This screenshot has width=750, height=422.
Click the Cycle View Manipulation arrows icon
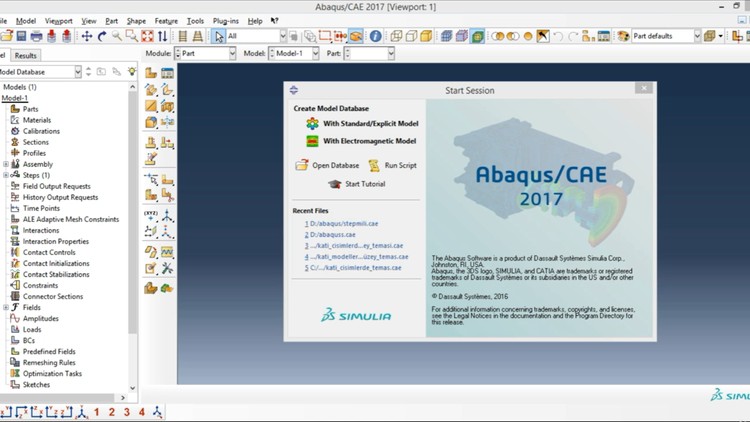(163, 36)
